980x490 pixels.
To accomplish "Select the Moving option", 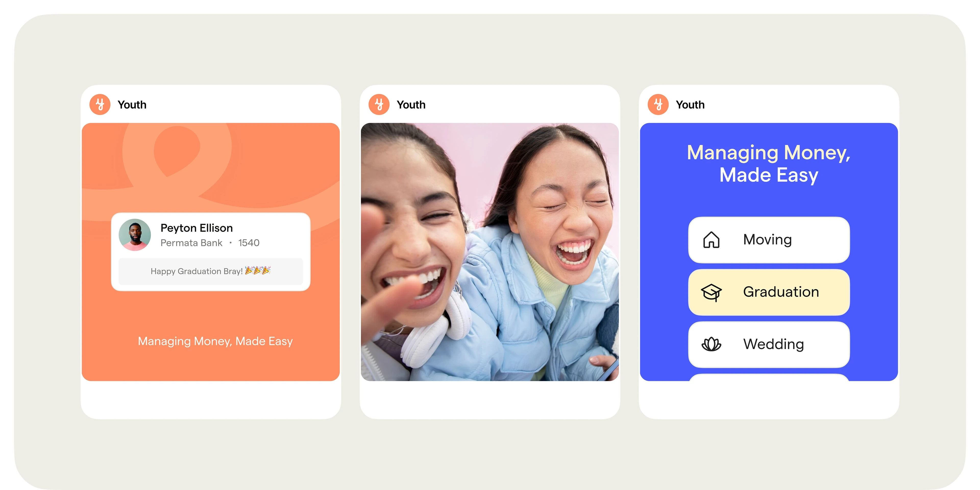I will [769, 240].
